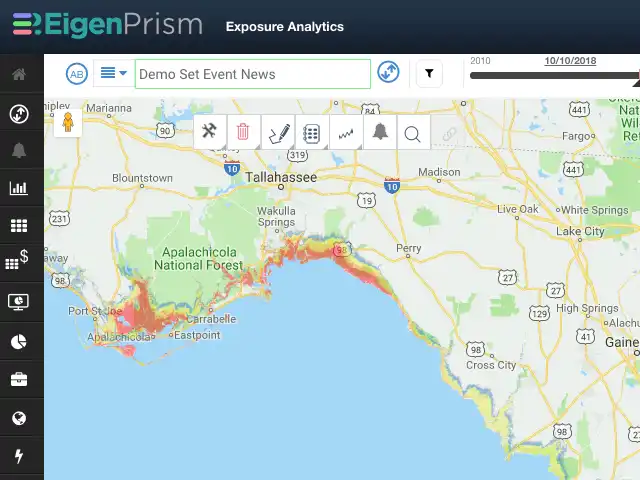Open the bar chart analytics icon
This screenshot has height=480, width=640.
point(19,188)
